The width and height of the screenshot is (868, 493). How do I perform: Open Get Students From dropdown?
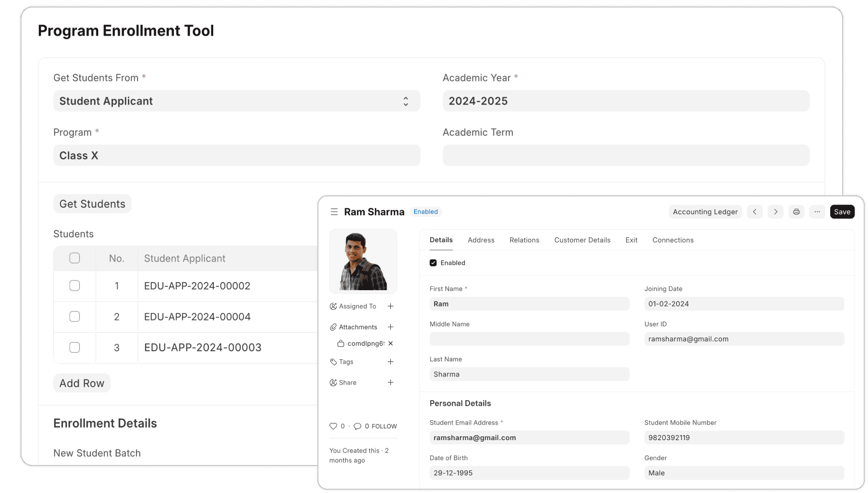pos(236,101)
